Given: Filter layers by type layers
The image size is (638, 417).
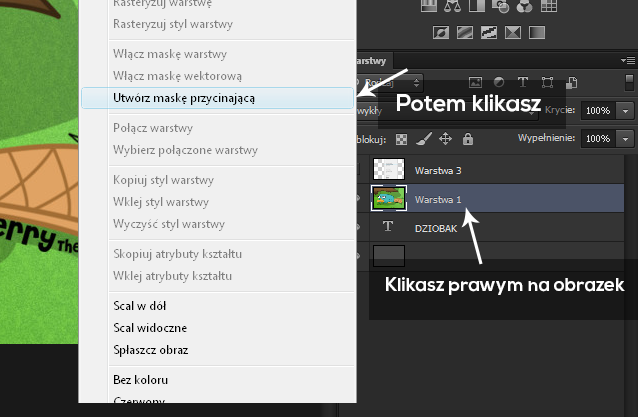Looking at the screenshot, I should tap(523, 83).
